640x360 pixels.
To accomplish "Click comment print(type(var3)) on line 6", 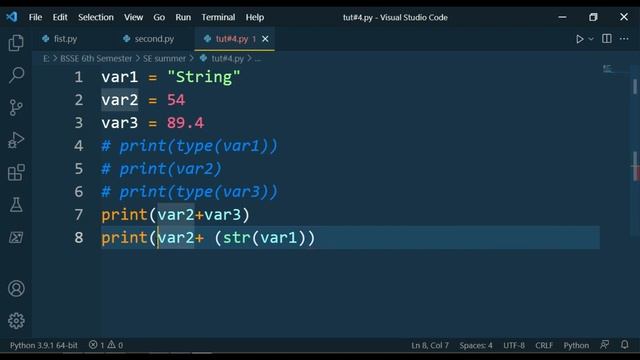I will tap(198, 191).
